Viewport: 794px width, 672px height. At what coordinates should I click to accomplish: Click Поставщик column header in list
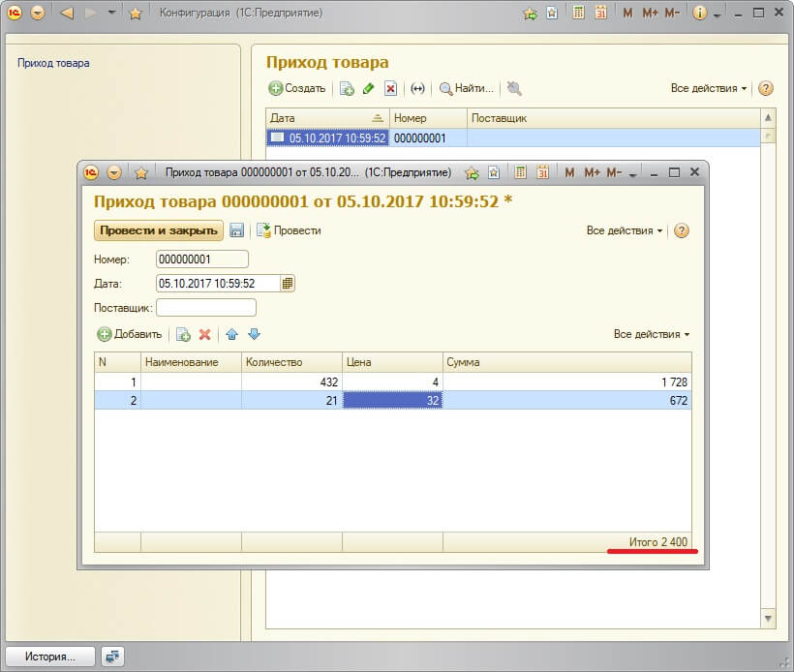pos(613,118)
